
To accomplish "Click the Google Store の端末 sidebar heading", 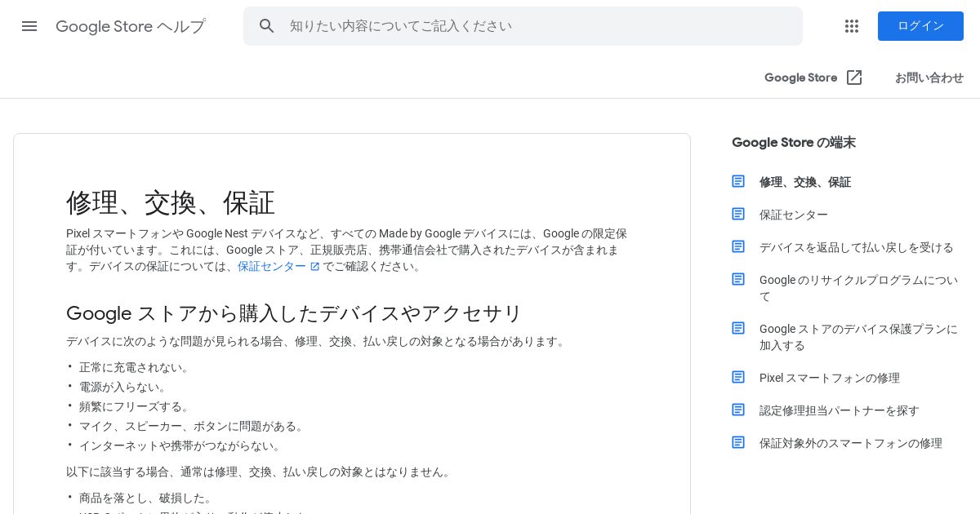I will 794,142.
